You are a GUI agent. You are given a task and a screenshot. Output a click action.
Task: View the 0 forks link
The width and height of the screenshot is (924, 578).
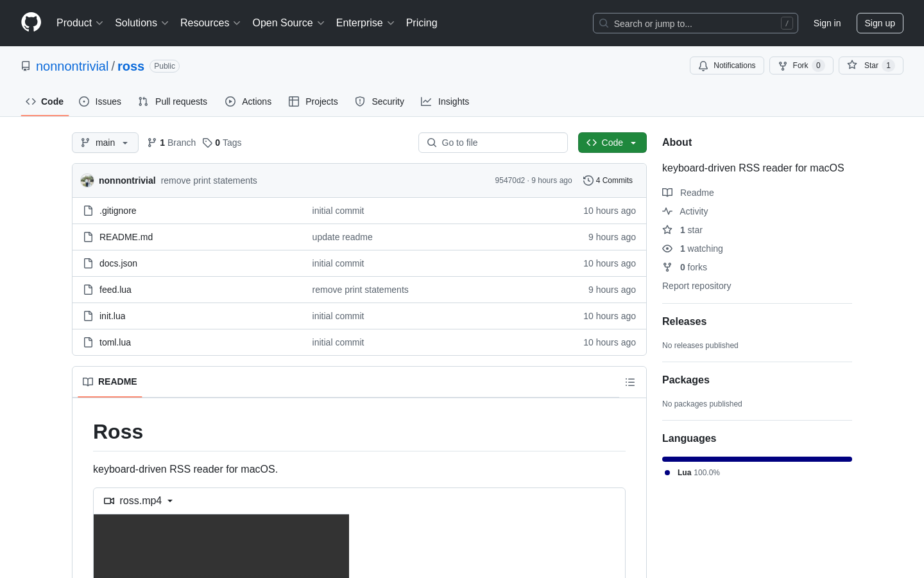tap(685, 267)
